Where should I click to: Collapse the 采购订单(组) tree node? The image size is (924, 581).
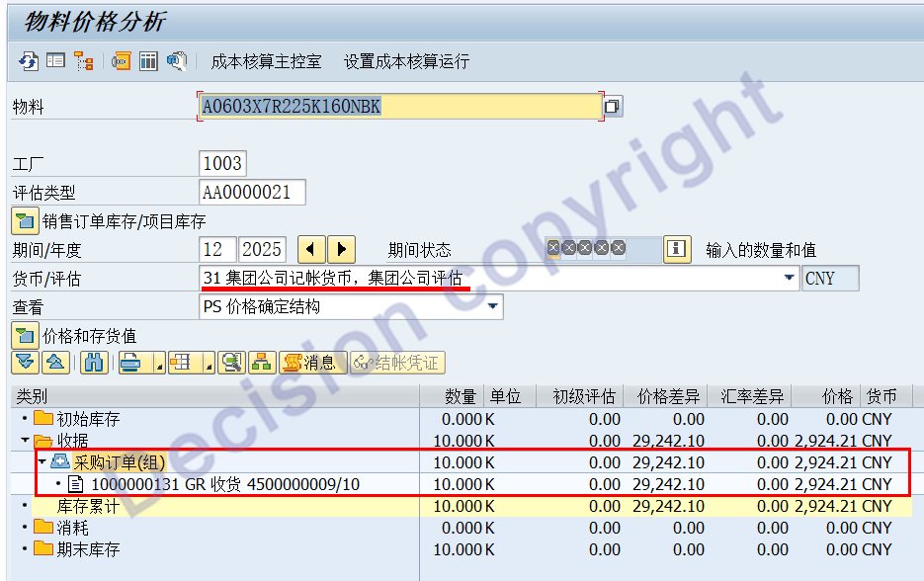click(42, 462)
